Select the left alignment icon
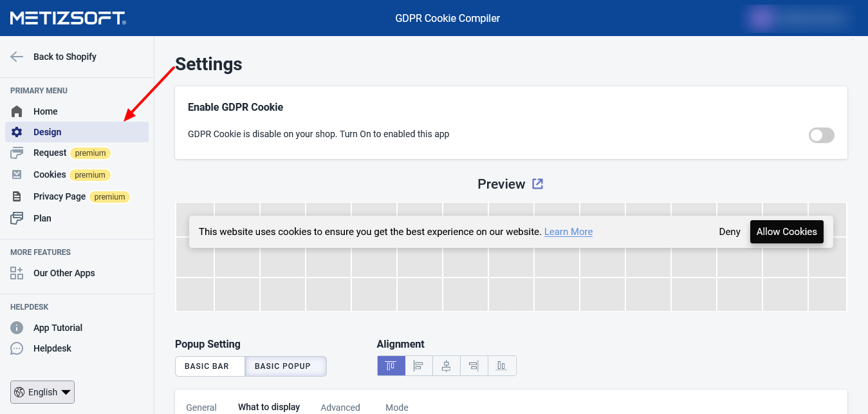868x414 pixels. pos(418,366)
